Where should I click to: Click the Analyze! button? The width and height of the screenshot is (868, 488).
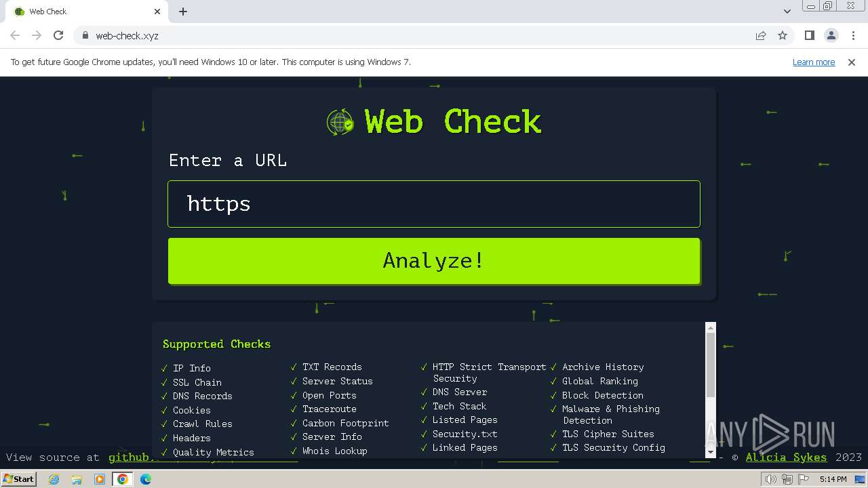434,261
